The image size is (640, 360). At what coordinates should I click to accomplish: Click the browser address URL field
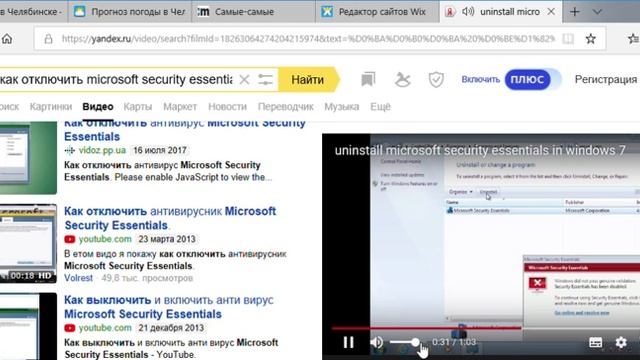(x=308, y=39)
